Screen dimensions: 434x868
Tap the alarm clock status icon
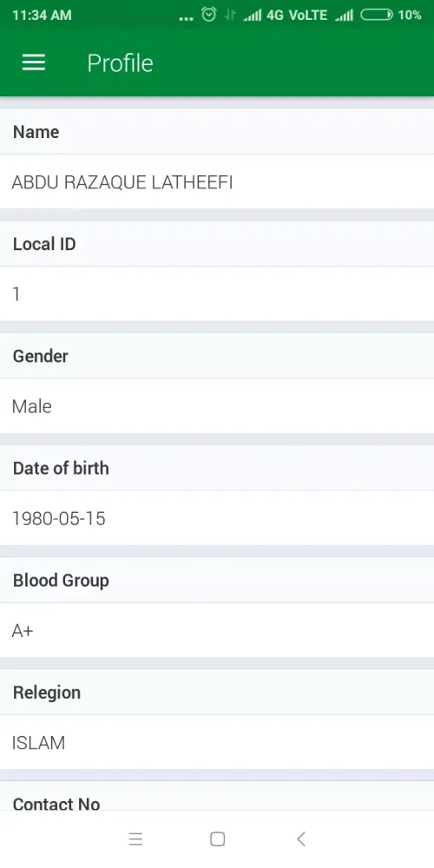point(208,15)
